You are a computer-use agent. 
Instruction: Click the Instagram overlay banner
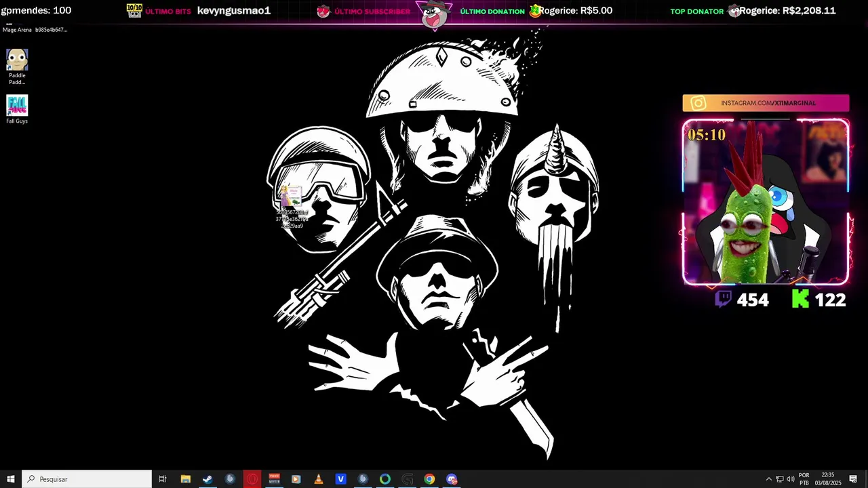tap(766, 103)
